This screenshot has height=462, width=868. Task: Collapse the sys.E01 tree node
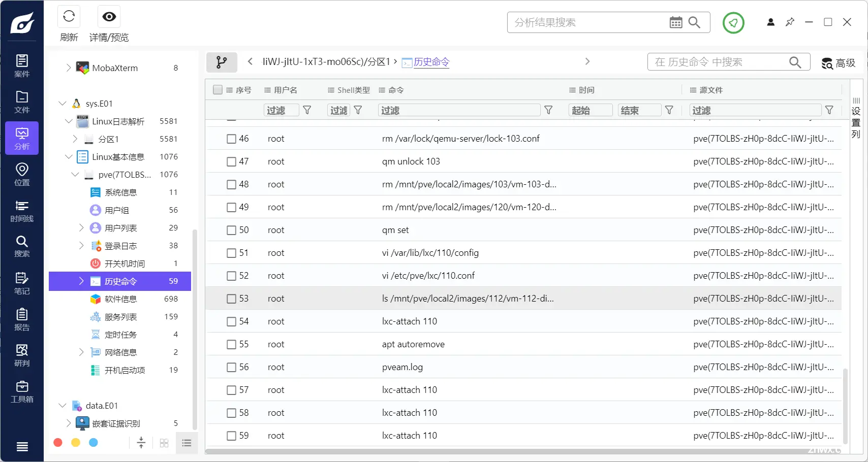click(x=63, y=104)
